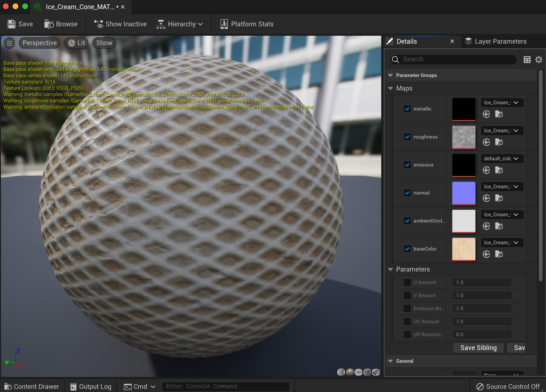This screenshot has height=392, width=546.
Task: Enable the U Amount parameter checkbox
Action: click(x=407, y=282)
